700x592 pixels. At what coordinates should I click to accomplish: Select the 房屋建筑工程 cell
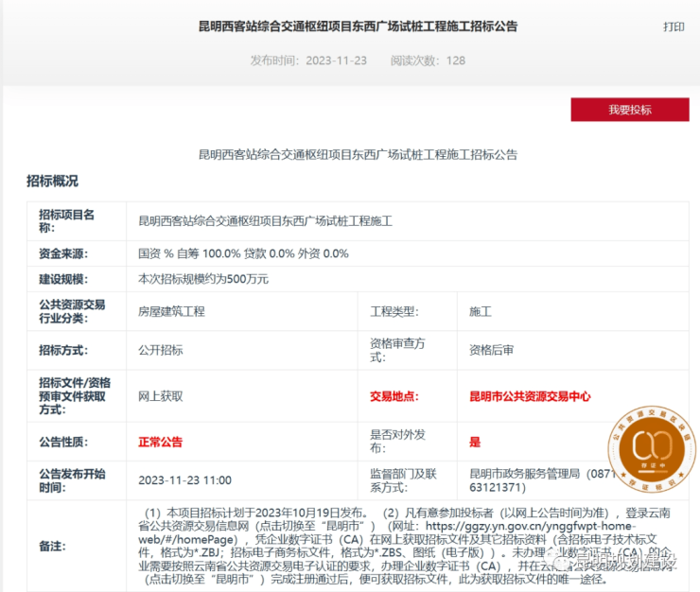[171, 310]
